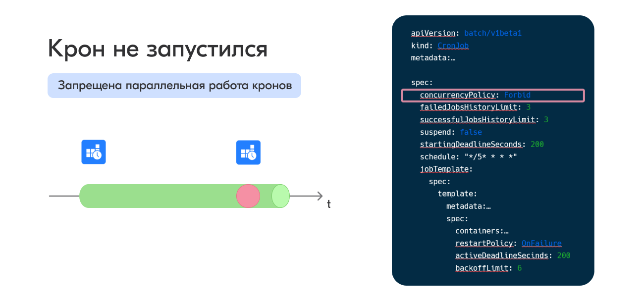Click the 'jobTemplate:' line
Image resolution: width=644 pixels, height=301 pixels.
click(x=446, y=169)
